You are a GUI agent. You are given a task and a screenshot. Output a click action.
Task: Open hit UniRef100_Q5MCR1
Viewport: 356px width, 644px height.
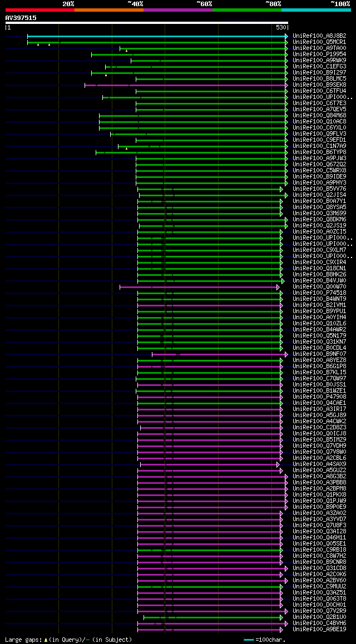pos(319,42)
